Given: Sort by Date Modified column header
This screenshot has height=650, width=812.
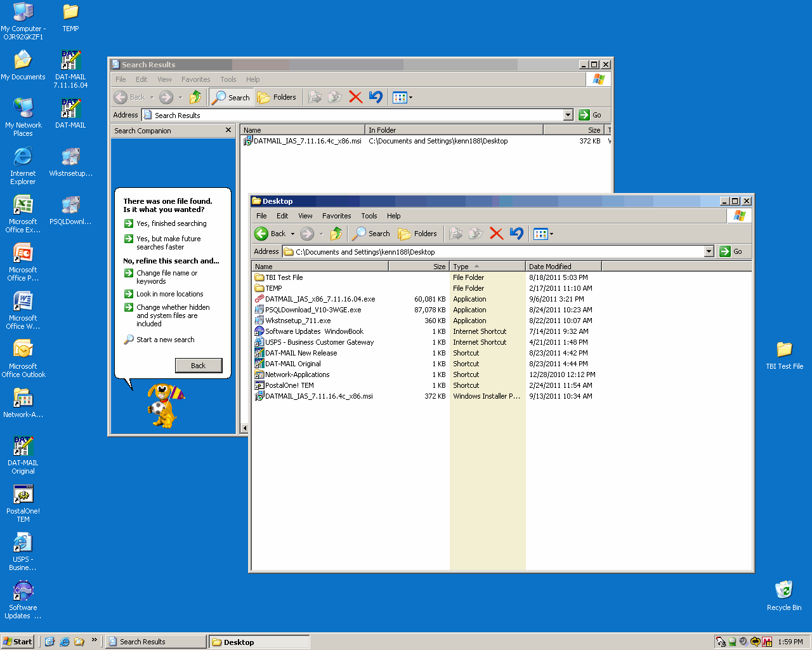Looking at the screenshot, I should [x=563, y=267].
